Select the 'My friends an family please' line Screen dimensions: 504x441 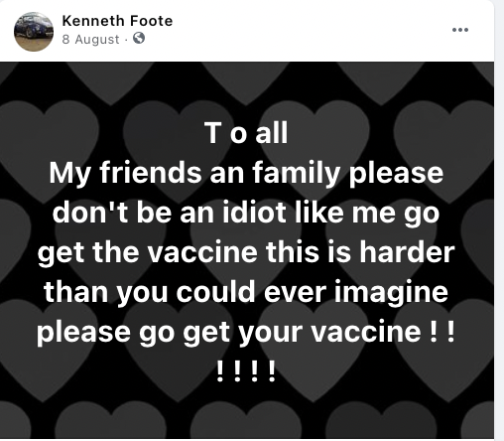click(246, 173)
